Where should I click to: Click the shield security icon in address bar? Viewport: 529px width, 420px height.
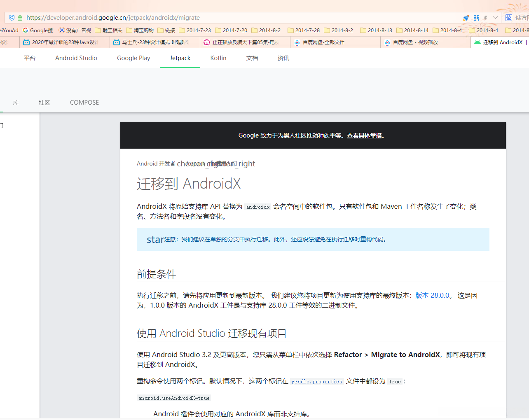click(12, 18)
